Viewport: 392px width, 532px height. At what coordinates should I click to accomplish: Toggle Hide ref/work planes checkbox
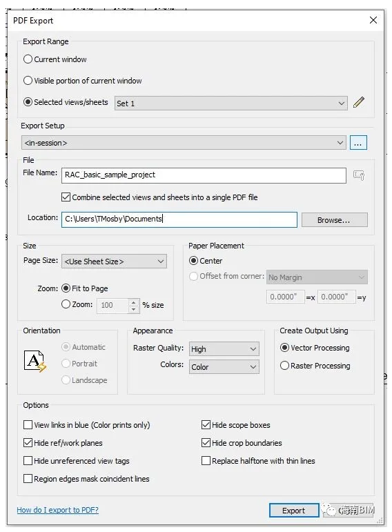point(28,443)
